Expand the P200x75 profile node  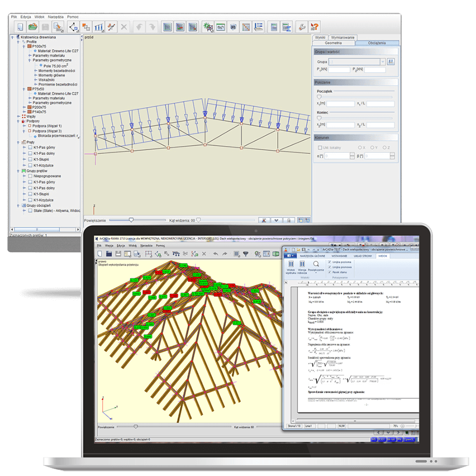pos(24,107)
